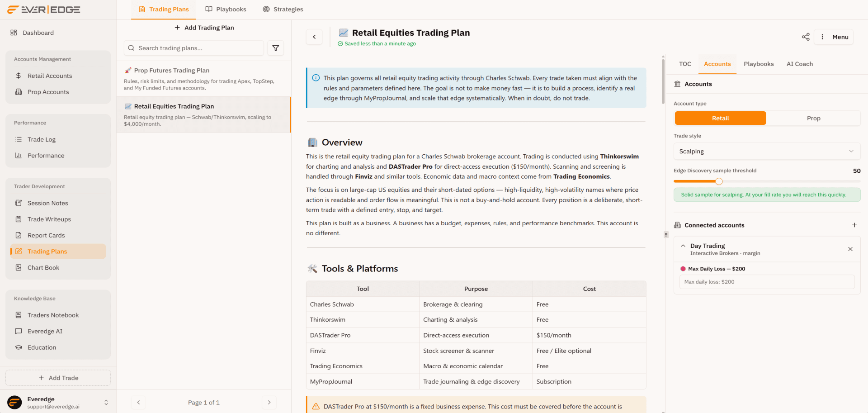Screen dimensions: 868x413
Task: Click the Everedge user avatar
Action: click(14, 402)
